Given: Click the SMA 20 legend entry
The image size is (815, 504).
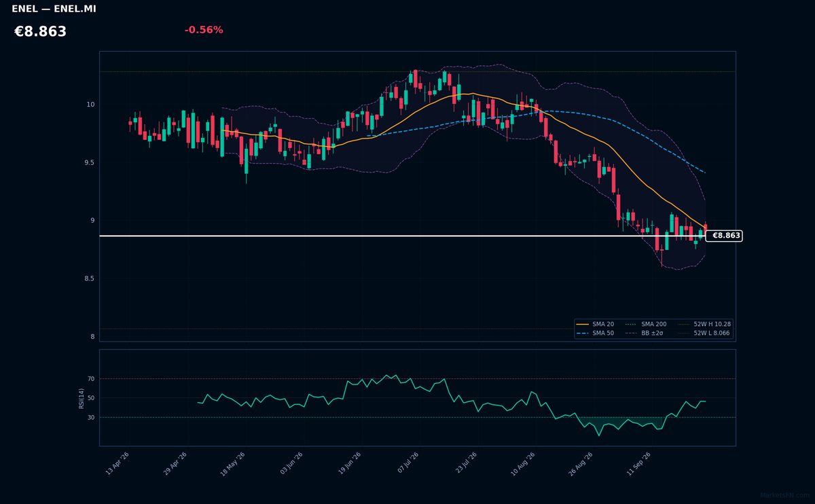Looking at the screenshot, I should [x=596, y=325].
